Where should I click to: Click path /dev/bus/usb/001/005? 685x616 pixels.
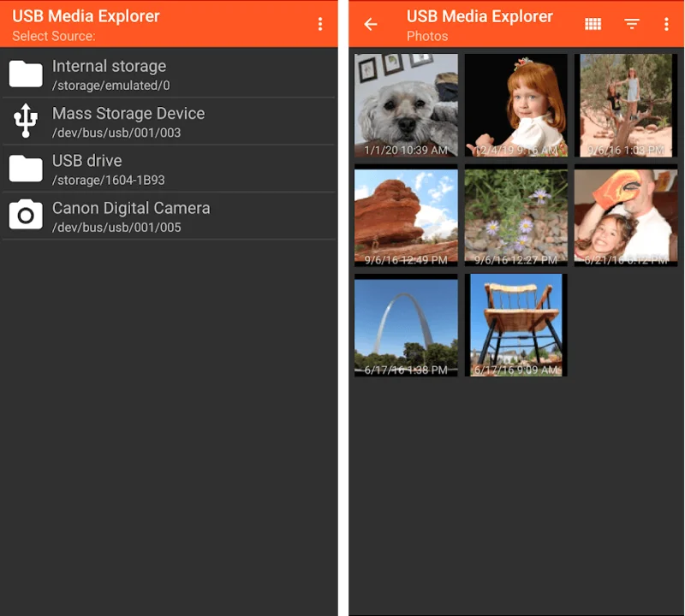click(x=116, y=228)
